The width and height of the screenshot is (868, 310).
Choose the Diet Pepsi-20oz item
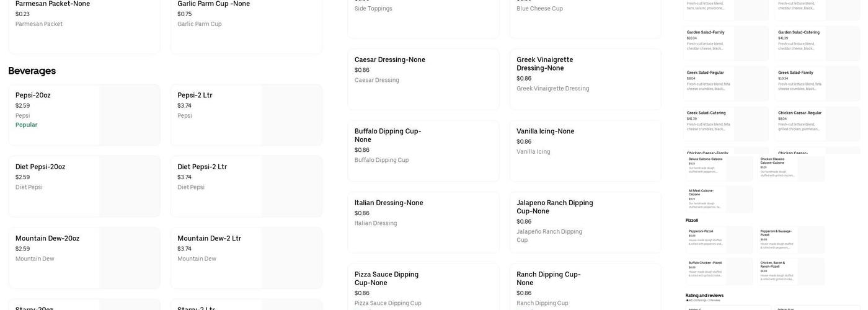(x=84, y=186)
